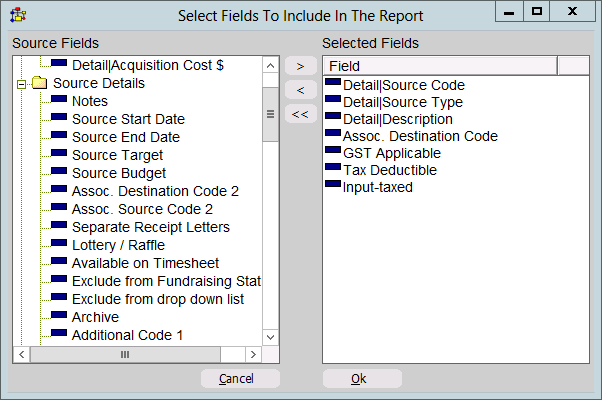Select Assoc. Destination Code in Selected Fields

(x=420, y=136)
